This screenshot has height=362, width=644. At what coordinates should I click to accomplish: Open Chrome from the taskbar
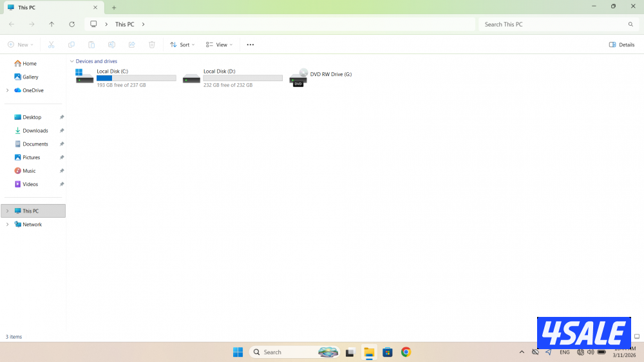point(406,352)
